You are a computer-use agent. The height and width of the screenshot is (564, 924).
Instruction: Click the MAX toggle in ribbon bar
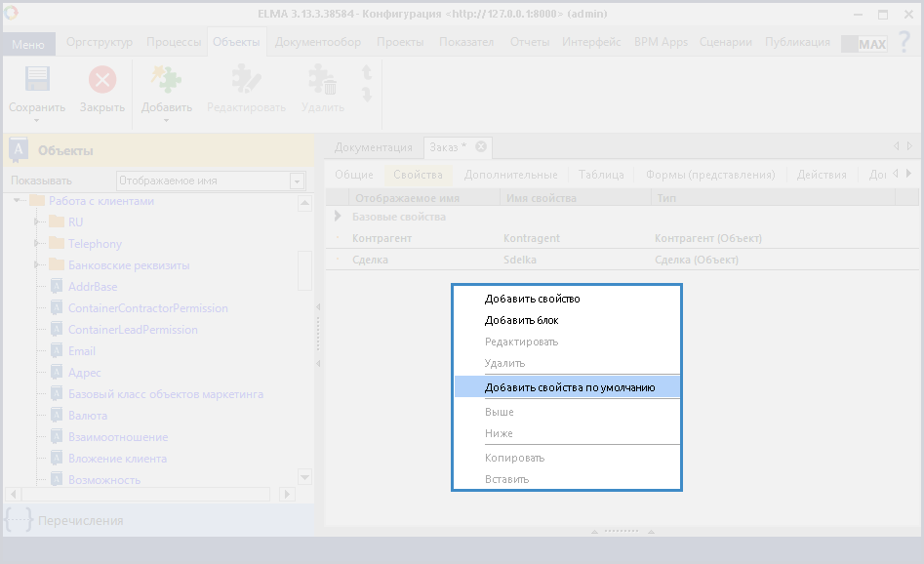point(864,44)
